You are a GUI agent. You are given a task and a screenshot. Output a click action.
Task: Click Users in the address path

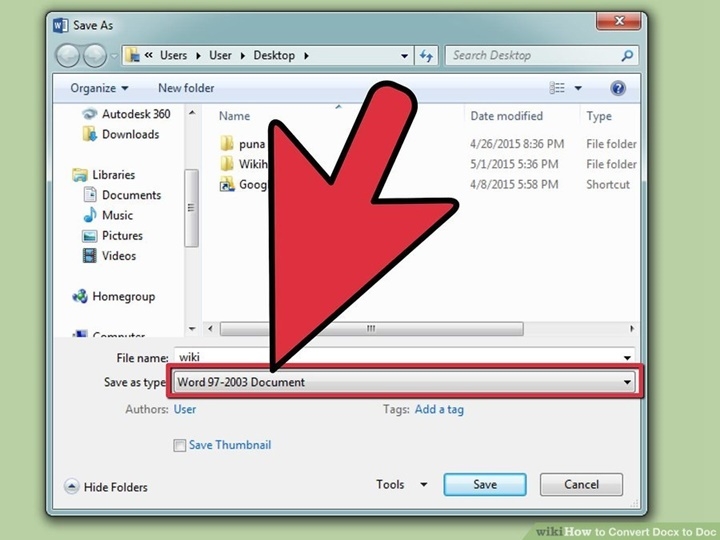174,56
